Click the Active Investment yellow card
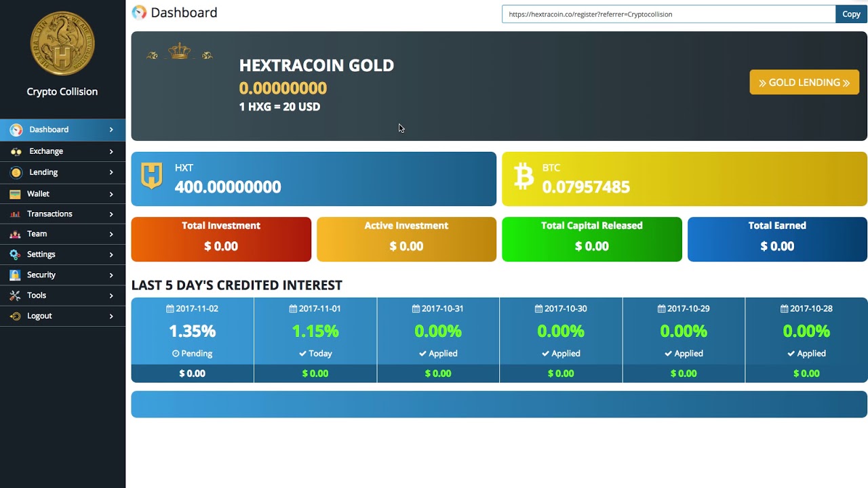 (406, 239)
